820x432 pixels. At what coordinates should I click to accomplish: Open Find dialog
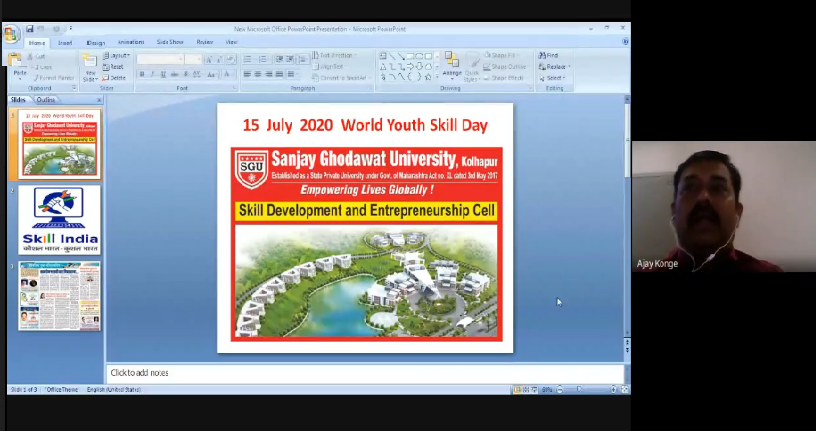click(549, 55)
